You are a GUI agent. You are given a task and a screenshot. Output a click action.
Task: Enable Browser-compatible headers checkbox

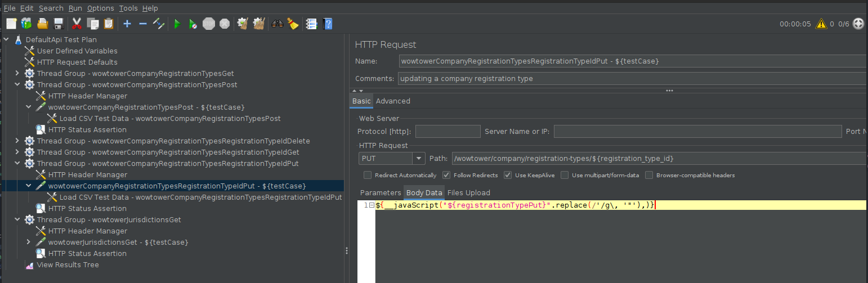click(x=649, y=175)
